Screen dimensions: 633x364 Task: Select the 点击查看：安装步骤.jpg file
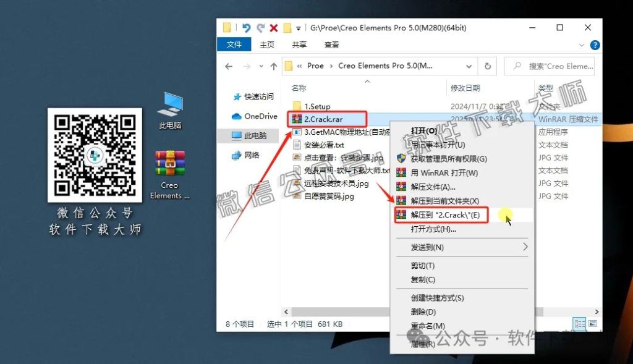click(x=338, y=158)
